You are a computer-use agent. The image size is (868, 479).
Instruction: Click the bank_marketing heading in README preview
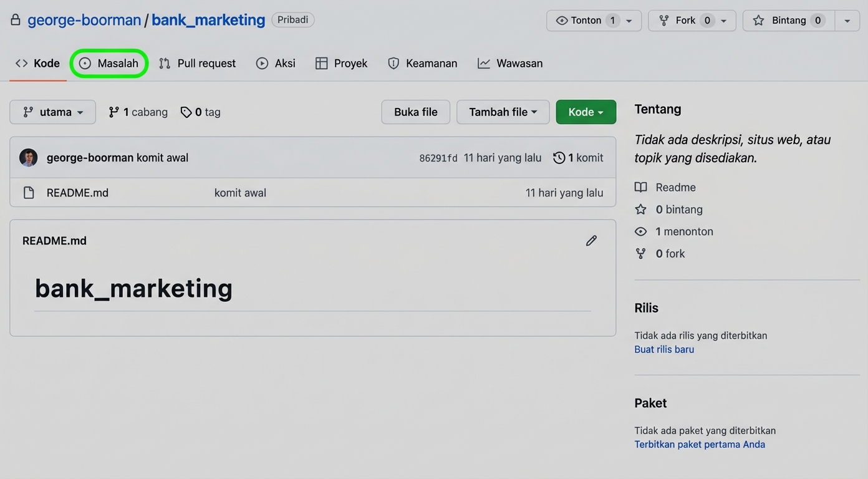[x=133, y=288]
